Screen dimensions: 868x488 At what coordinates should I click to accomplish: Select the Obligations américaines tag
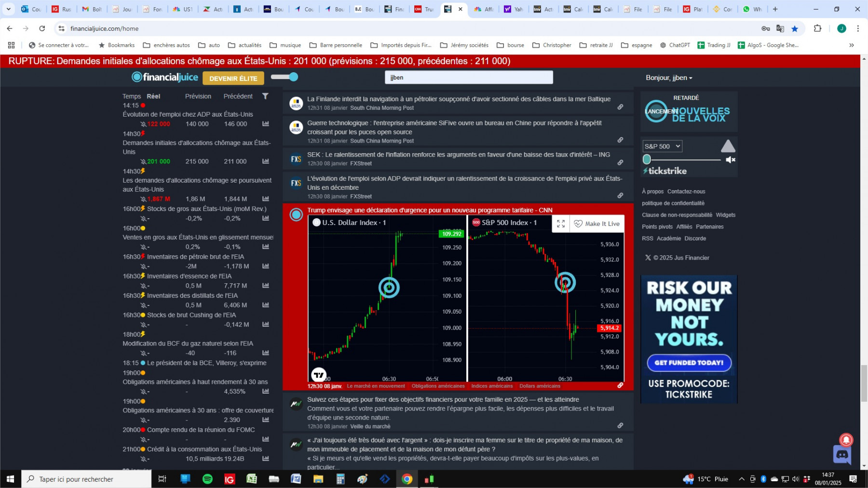pyautogui.click(x=438, y=386)
